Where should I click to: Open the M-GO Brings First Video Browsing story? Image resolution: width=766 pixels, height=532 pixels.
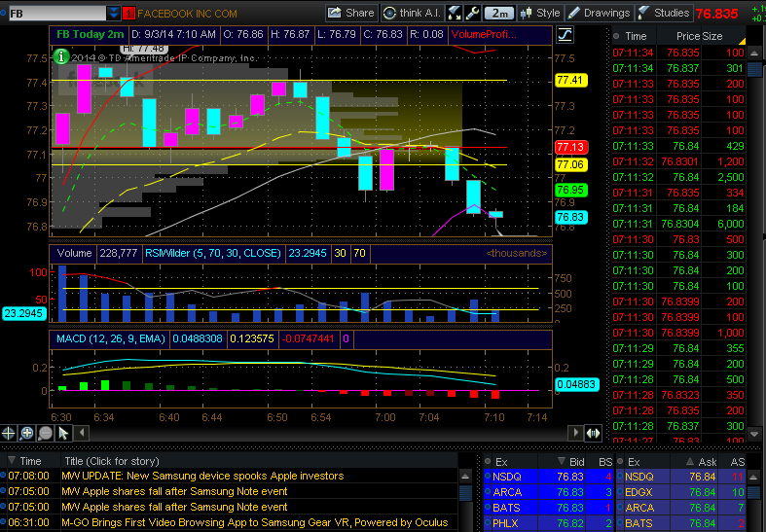(x=254, y=522)
